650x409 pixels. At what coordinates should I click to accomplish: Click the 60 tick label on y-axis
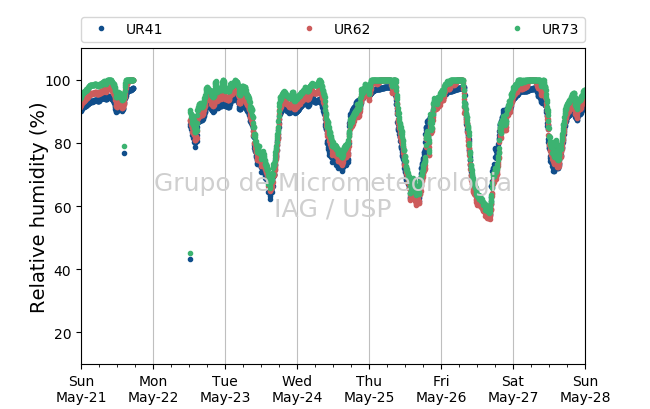coord(62,207)
